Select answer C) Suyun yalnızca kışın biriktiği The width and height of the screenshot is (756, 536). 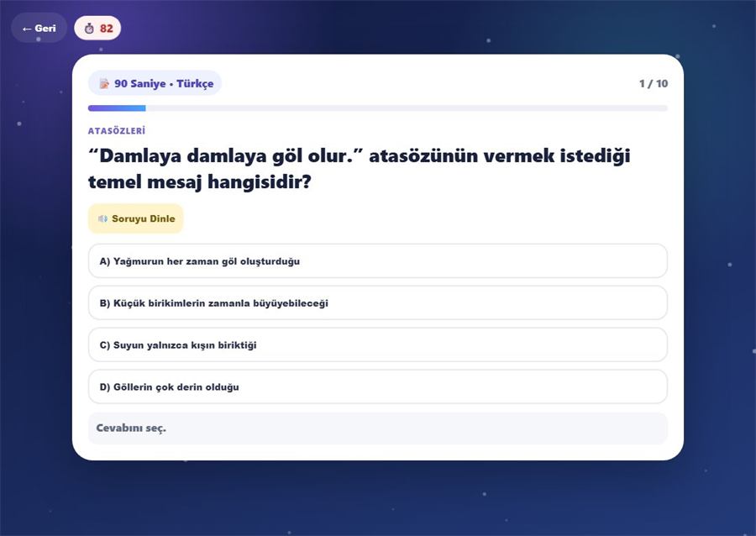(x=377, y=344)
